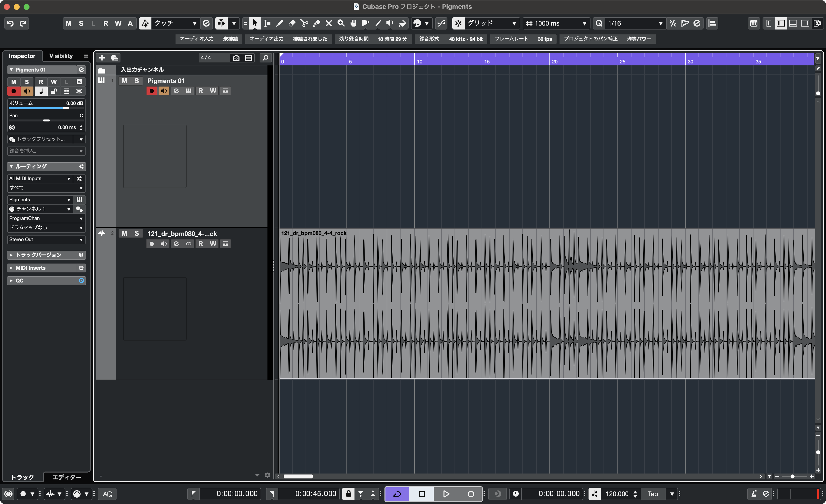
Task: Click the Redo arrow icon
Action: [23, 23]
